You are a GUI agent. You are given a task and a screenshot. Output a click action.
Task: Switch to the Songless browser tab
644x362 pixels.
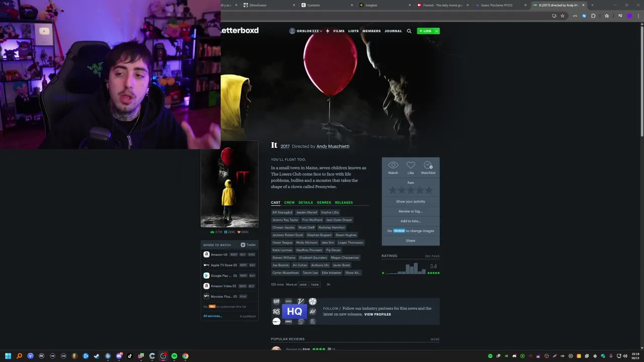(385, 5)
